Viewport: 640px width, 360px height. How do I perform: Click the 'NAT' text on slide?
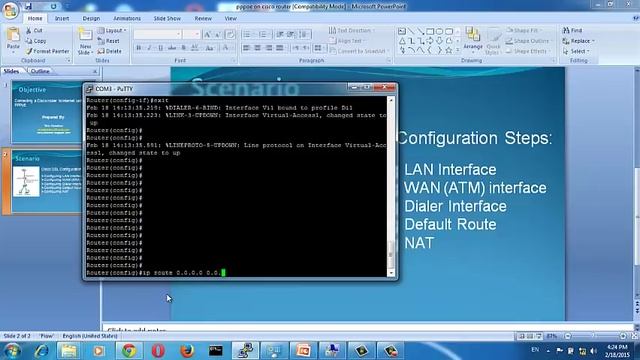tap(419, 243)
